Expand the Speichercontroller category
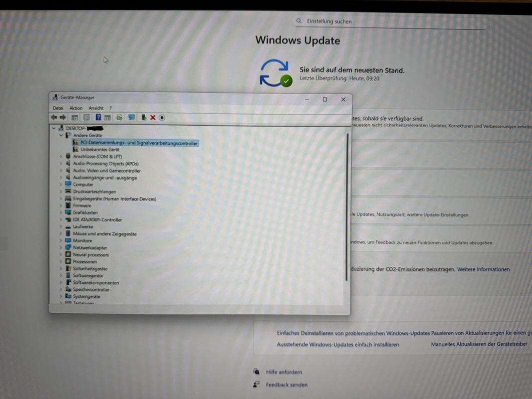Image resolution: width=532 pixels, height=399 pixels. (61, 289)
